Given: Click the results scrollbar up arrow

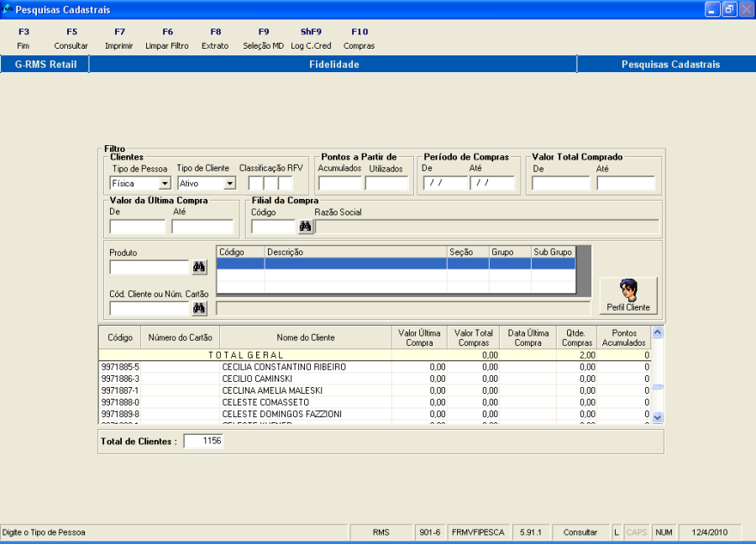Looking at the screenshot, I should click(x=658, y=332).
